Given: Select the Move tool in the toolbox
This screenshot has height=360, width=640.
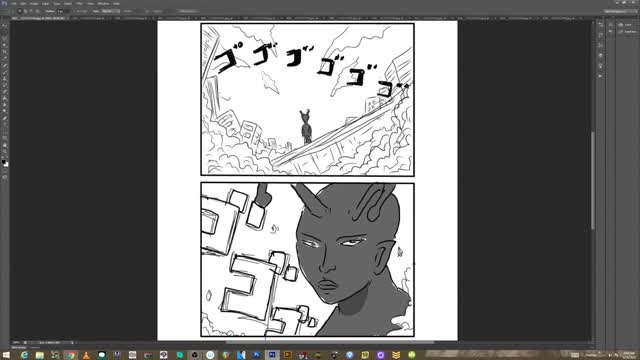Looking at the screenshot, I should [x=5, y=25].
